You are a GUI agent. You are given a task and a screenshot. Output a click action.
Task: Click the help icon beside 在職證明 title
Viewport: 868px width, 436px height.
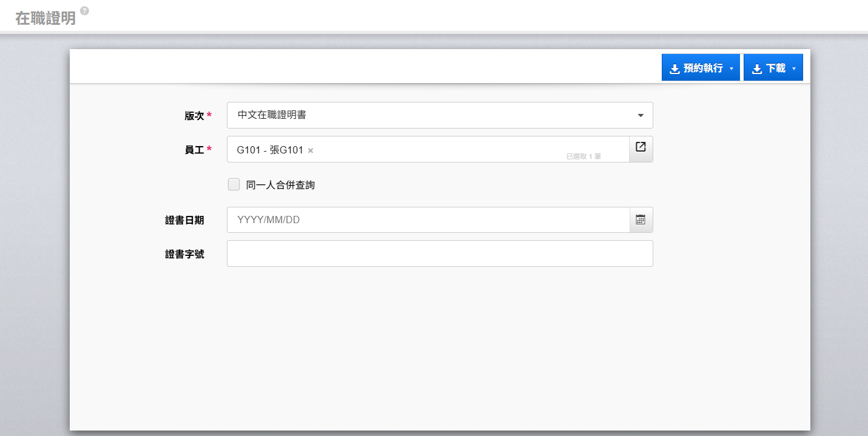tap(84, 11)
